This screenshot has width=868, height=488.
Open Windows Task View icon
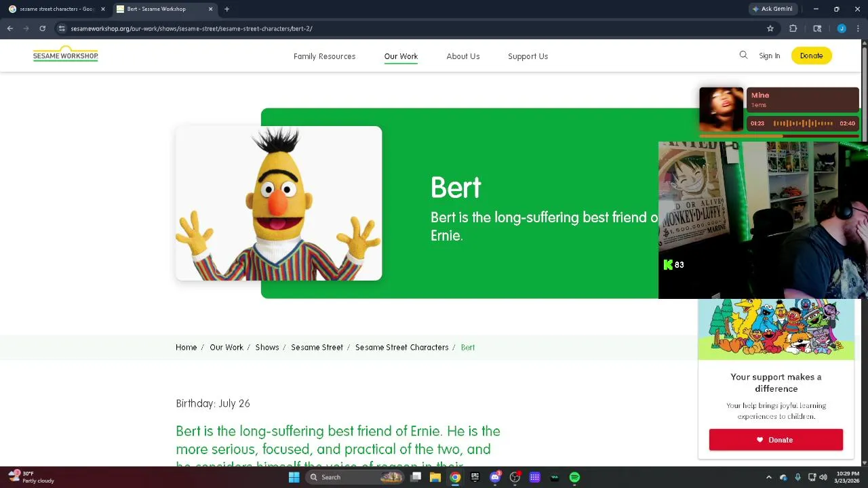(x=416, y=477)
